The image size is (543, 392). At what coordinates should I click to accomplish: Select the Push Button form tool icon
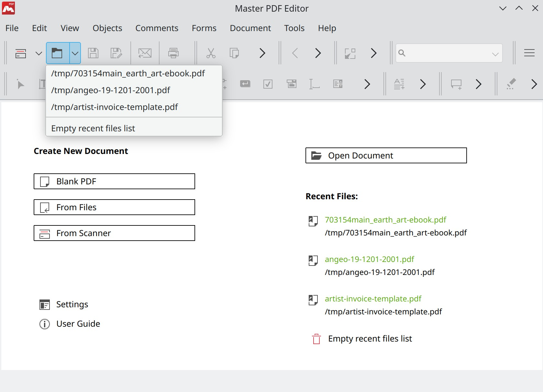(245, 84)
